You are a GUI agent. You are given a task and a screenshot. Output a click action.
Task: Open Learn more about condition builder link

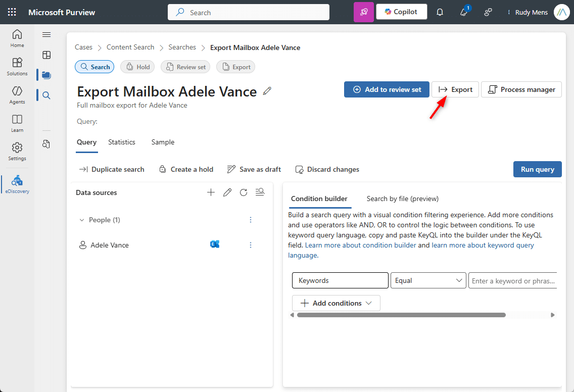pos(361,245)
